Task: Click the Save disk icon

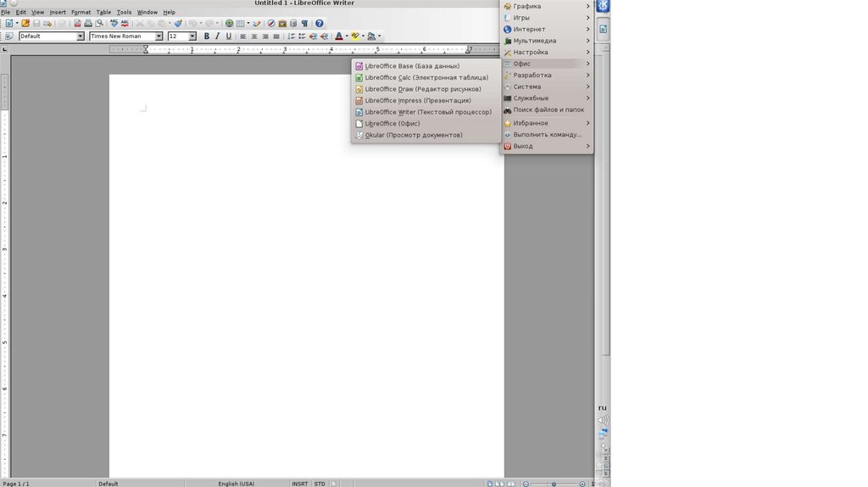Action: click(36, 23)
